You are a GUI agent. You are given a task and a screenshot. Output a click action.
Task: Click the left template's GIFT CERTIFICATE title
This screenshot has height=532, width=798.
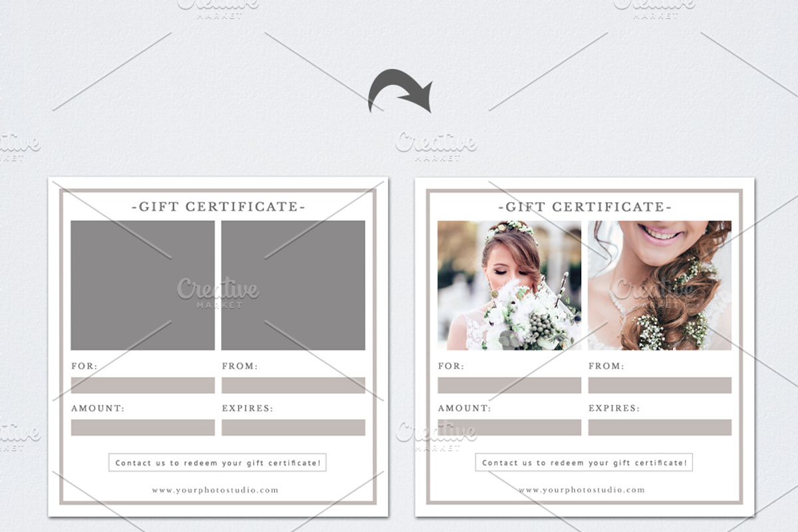[218, 207]
